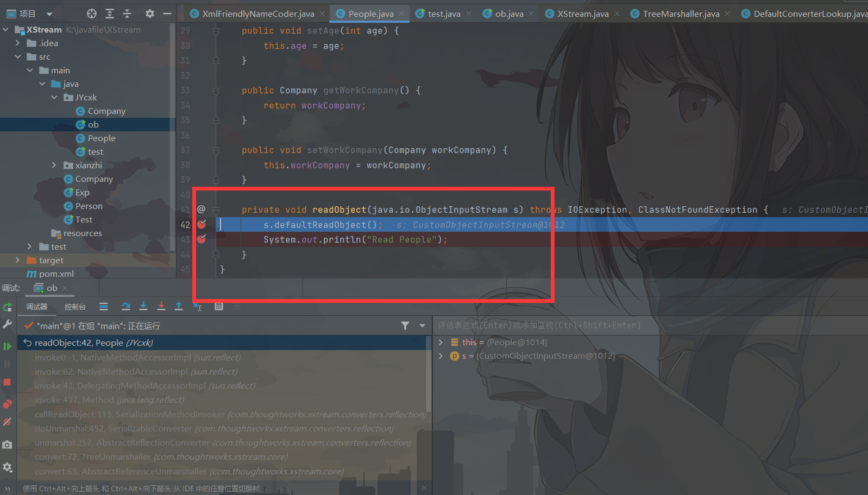Switch to the 控制台 (Console) tab
The width and height of the screenshot is (868, 495).
[x=75, y=307]
